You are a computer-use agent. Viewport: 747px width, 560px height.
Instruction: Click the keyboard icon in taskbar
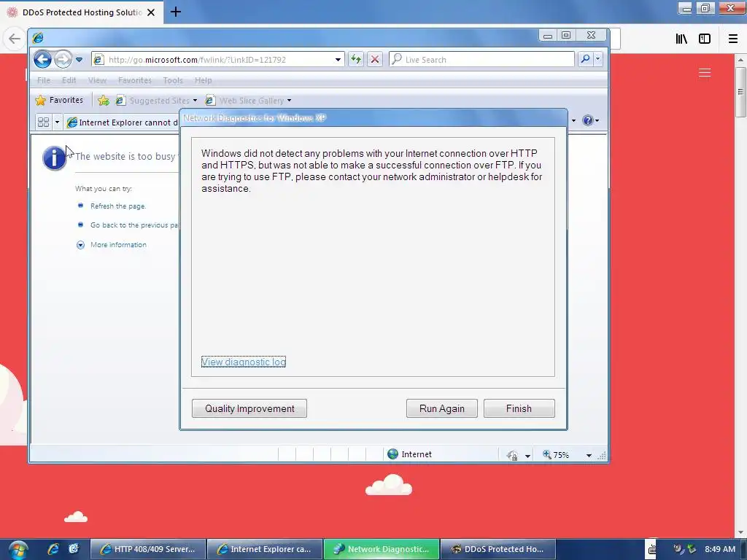click(x=651, y=550)
